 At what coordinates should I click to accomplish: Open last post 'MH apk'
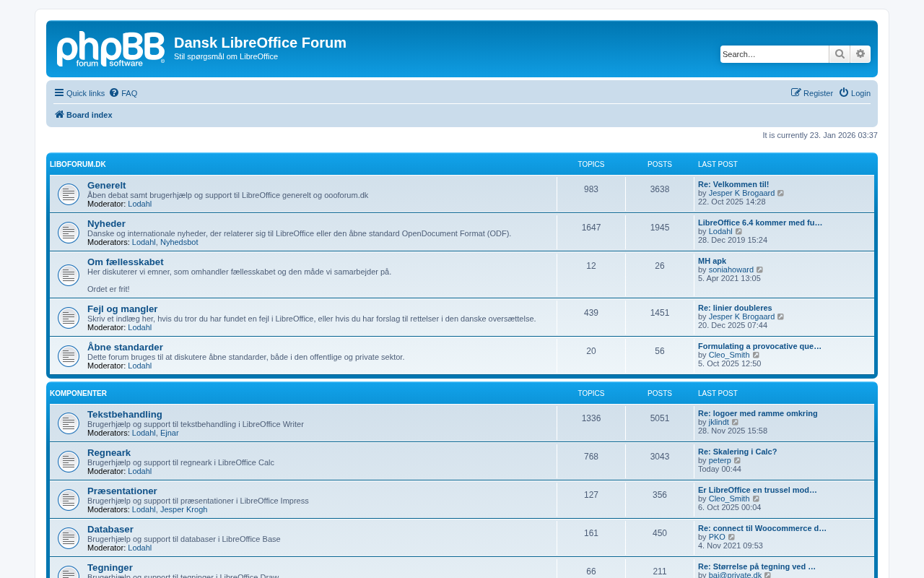click(x=712, y=261)
